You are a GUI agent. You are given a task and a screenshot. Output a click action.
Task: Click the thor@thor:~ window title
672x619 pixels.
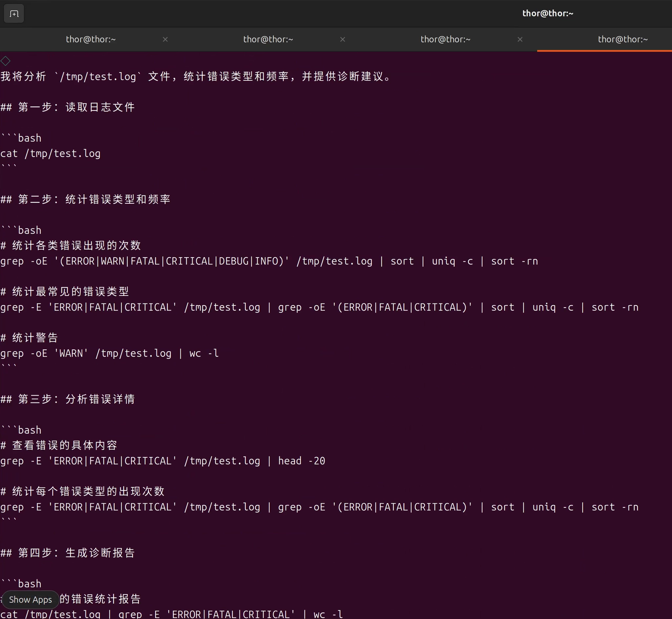548,13
